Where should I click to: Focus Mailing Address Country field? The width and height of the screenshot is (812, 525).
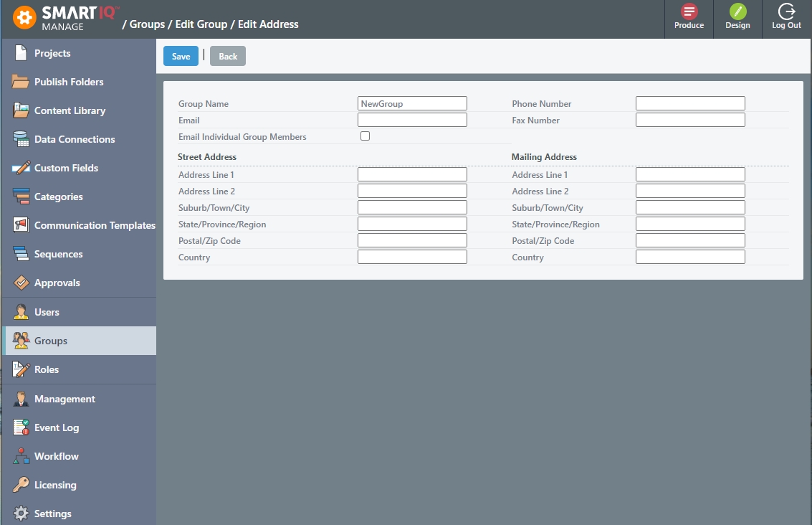[690, 257]
